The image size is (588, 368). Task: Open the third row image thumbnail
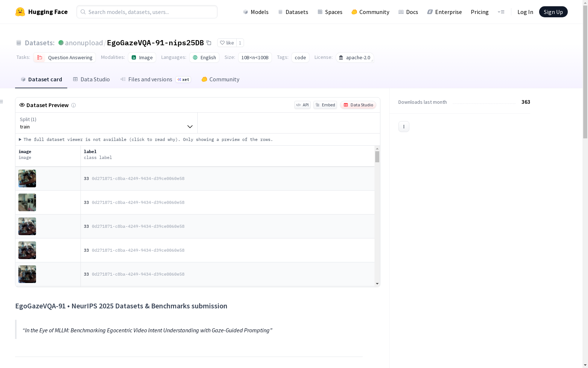27,226
